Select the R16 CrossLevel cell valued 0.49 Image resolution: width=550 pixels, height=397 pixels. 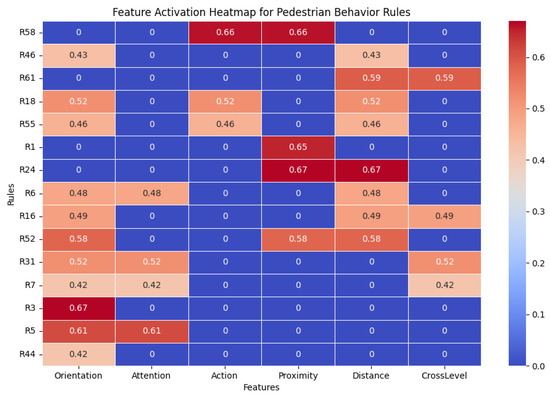444,216
